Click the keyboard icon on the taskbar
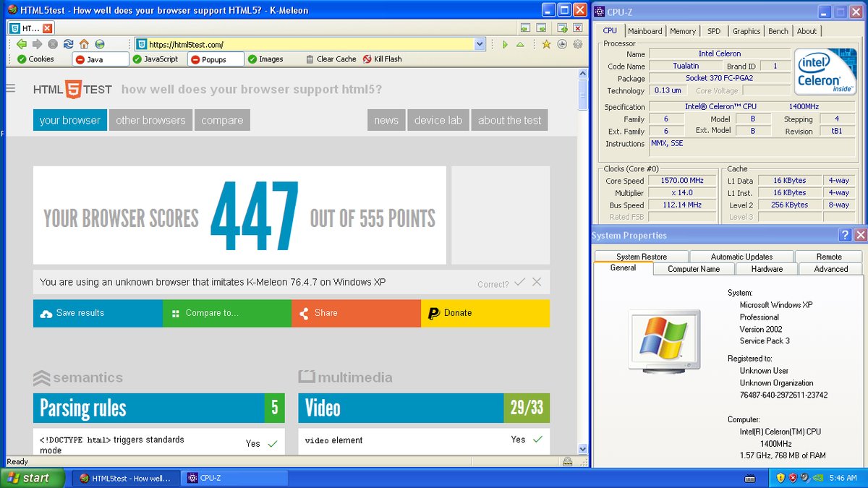 [751, 478]
